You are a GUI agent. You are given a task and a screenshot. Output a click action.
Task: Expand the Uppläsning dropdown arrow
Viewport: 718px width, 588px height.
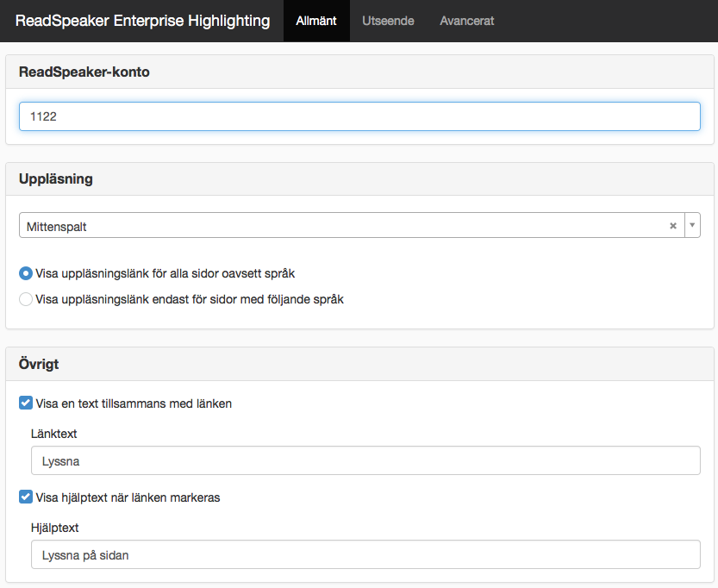(692, 225)
